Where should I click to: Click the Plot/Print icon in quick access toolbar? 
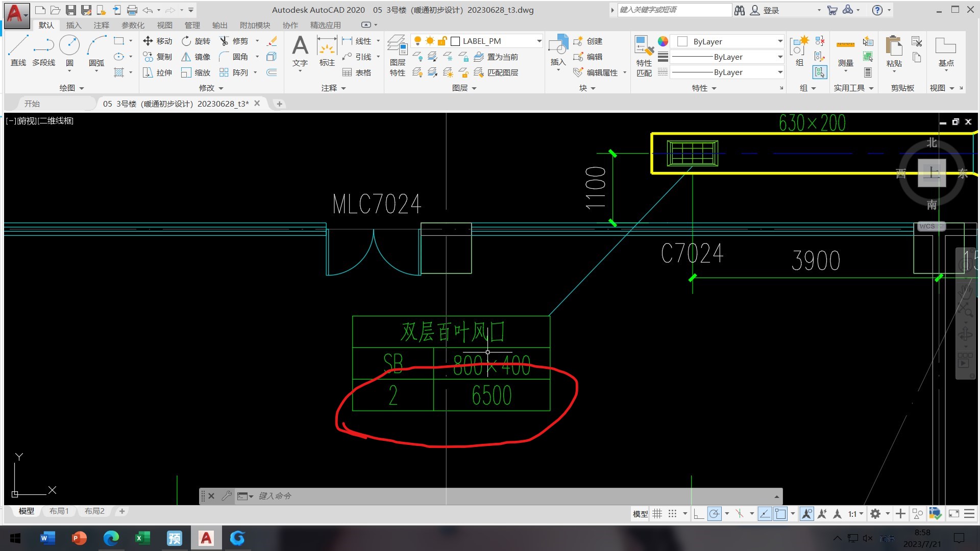(132, 10)
